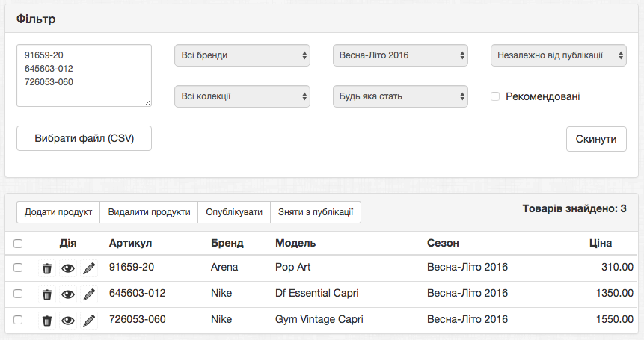Click inside the article numbers text area
Viewport: 644px width, 340px height.
(84, 75)
